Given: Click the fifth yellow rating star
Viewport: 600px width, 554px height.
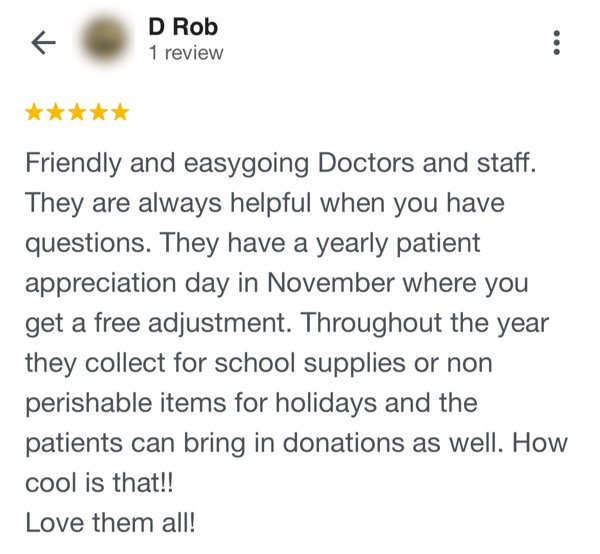Looking at the screenshot, I should [120, 112].
